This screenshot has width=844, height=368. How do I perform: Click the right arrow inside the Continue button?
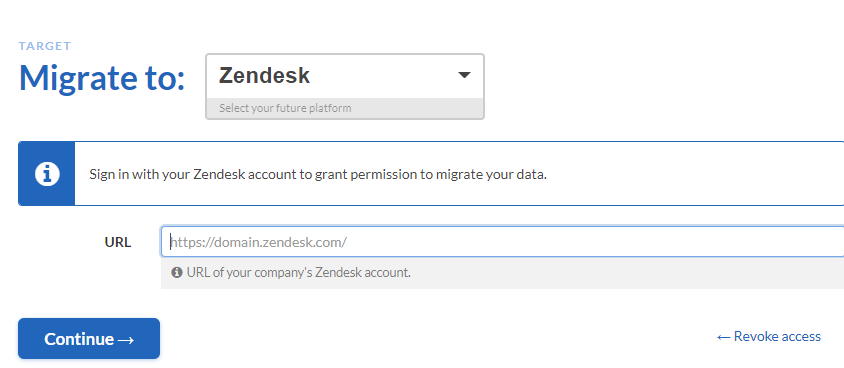125,339
